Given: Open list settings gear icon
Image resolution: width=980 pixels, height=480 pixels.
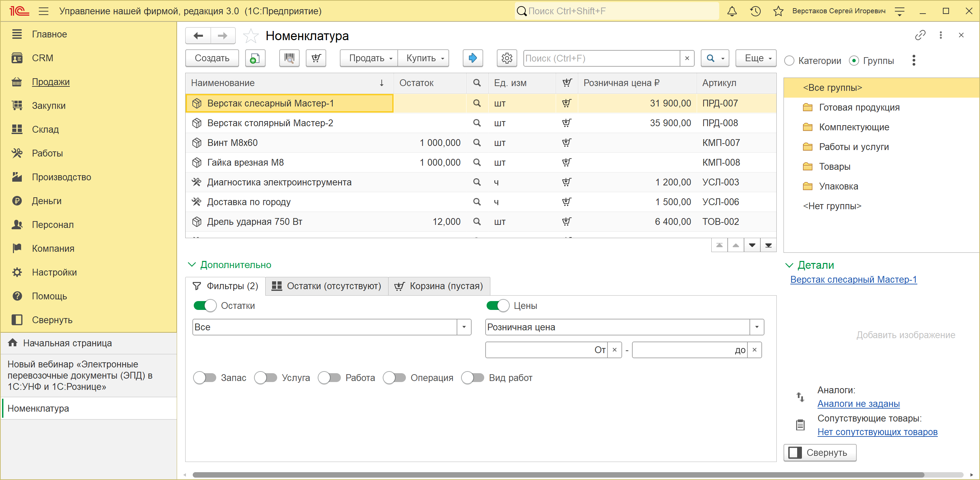Looking at the screenshot, I should 507,58.
